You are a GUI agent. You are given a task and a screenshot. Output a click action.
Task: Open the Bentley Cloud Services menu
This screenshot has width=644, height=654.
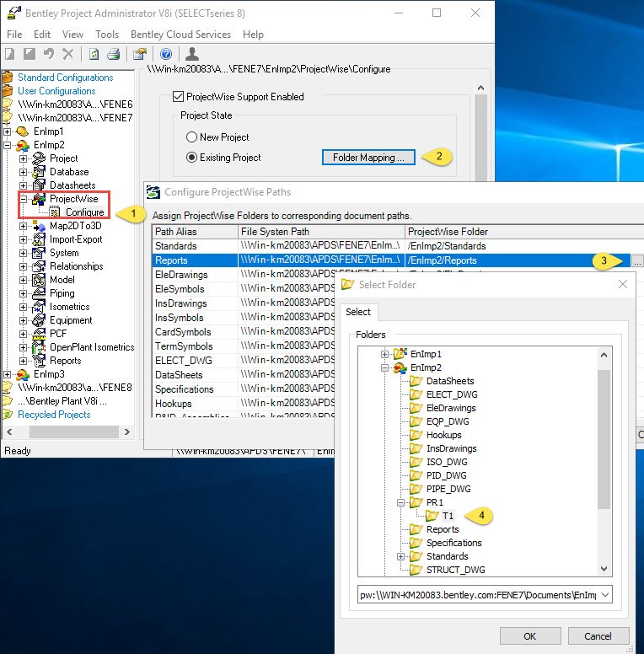click(180, 35)
